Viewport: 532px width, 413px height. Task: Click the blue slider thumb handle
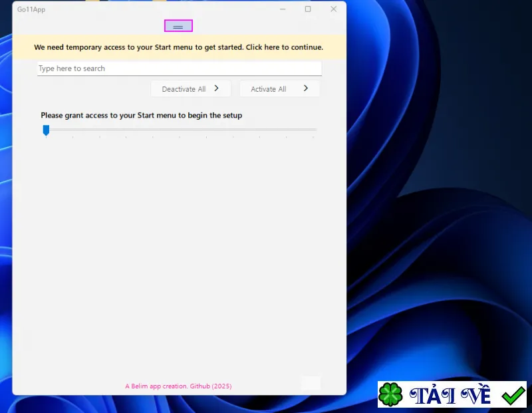46,130
